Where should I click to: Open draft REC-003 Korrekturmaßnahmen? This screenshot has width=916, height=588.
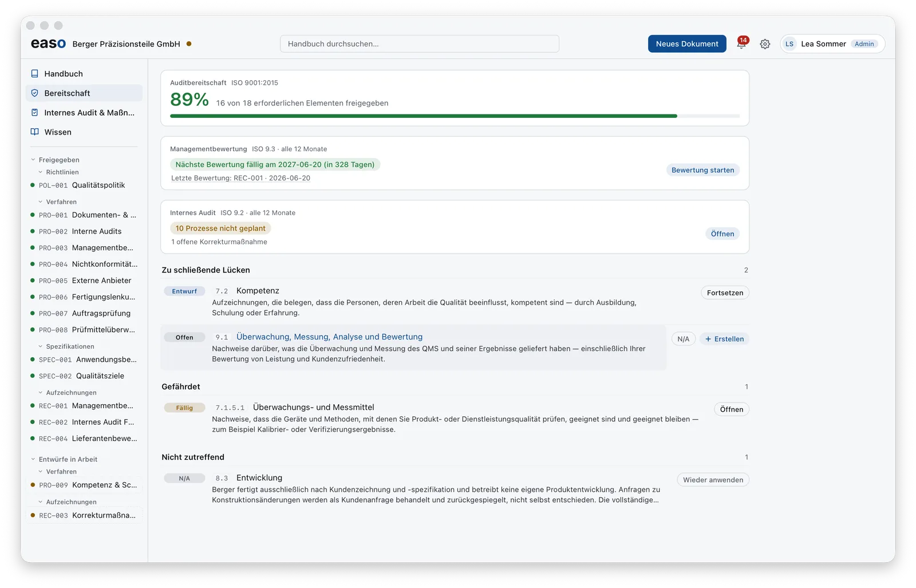click(x=84, y=515)
